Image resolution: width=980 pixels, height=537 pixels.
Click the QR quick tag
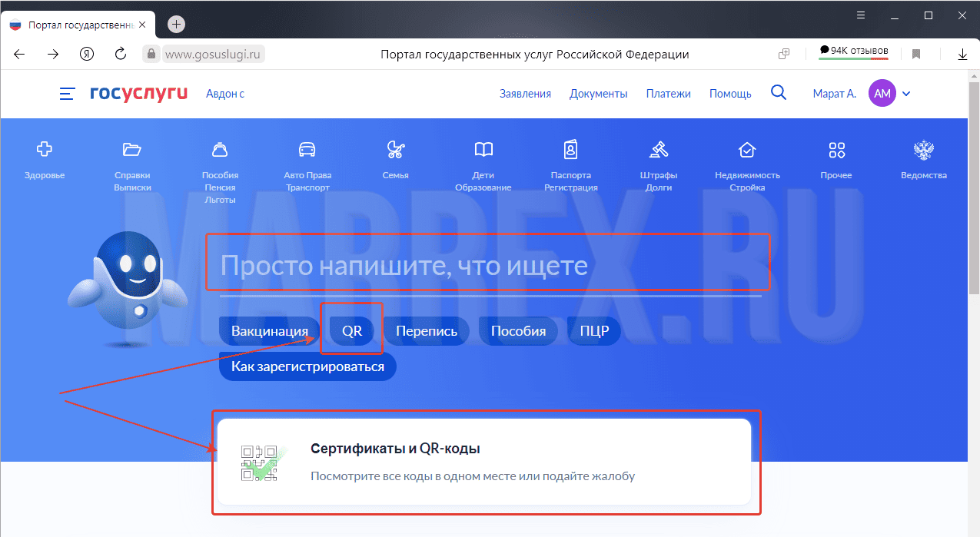[x=352, y=331]
